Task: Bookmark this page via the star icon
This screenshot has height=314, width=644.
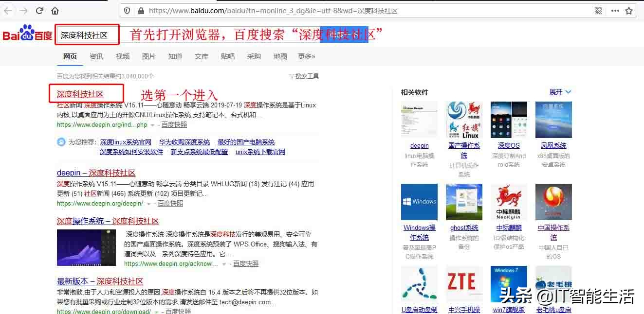Action: [x=629, y=10]
